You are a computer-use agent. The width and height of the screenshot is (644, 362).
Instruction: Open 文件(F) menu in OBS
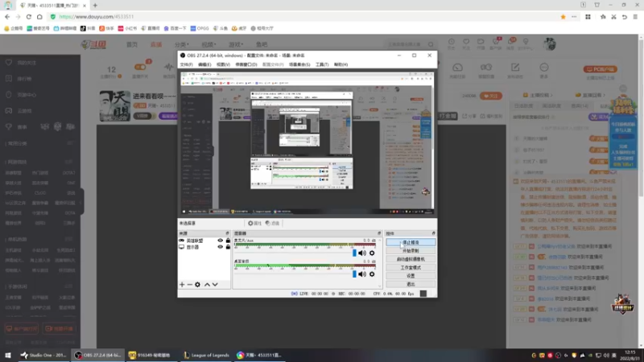pos(186,64)
